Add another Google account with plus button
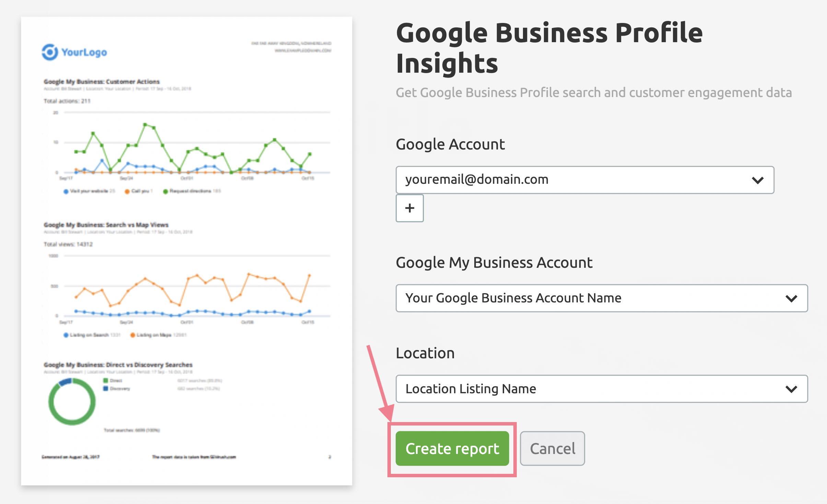 [410, 208]
